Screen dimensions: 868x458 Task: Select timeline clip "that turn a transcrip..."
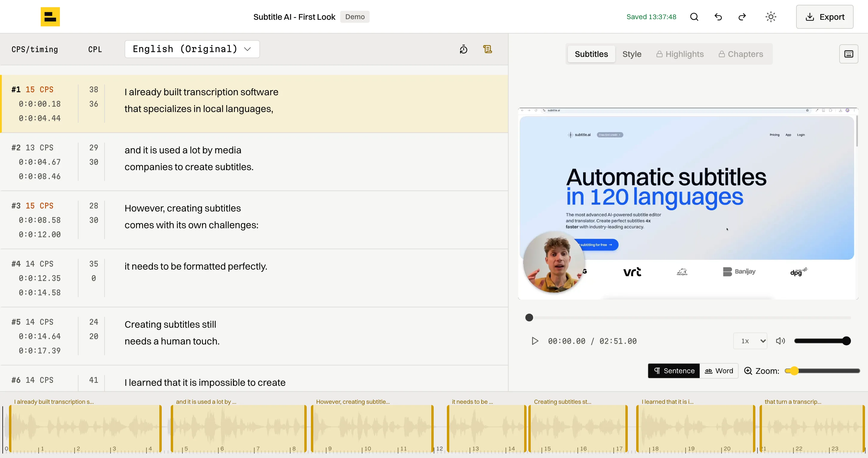click(x=812, y=428)
